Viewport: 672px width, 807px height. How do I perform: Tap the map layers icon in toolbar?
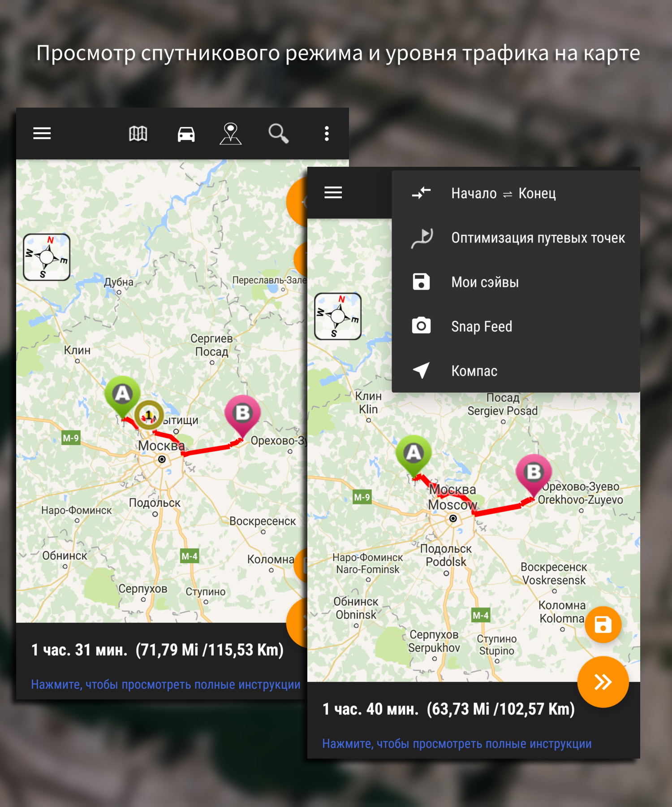pos(138,134)
